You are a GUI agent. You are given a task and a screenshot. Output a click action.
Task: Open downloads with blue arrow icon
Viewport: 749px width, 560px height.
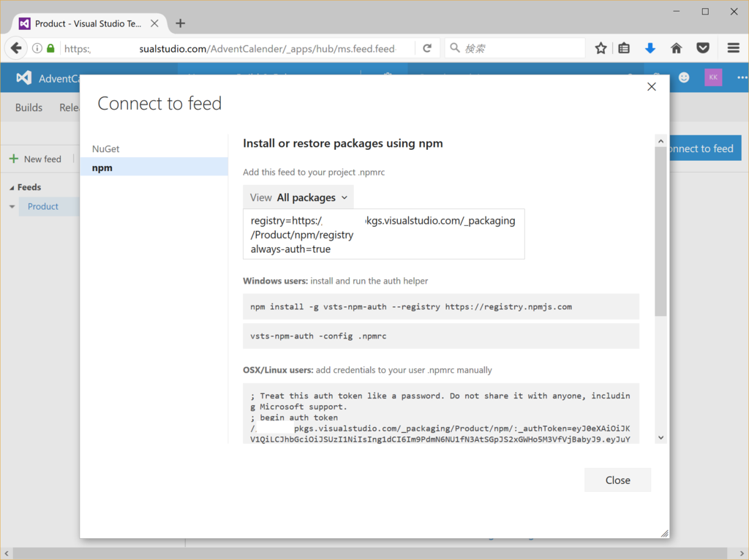click(650, 48)
